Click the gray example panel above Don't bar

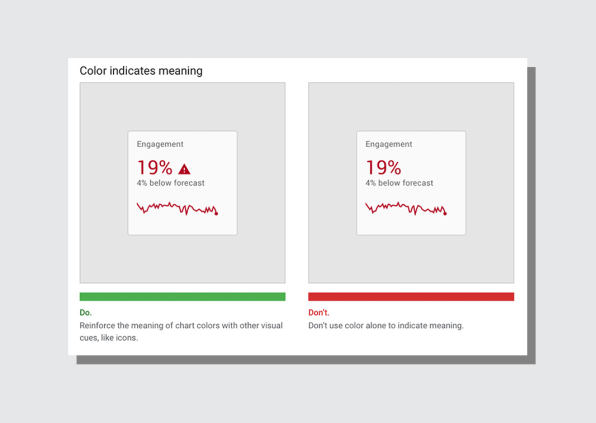[411, 183]
